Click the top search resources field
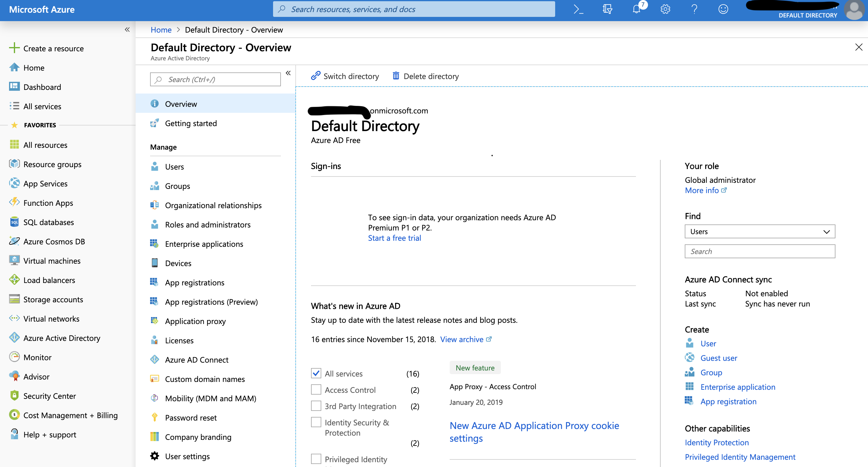This screenshot has width=868, height=467. pos(414,9)
